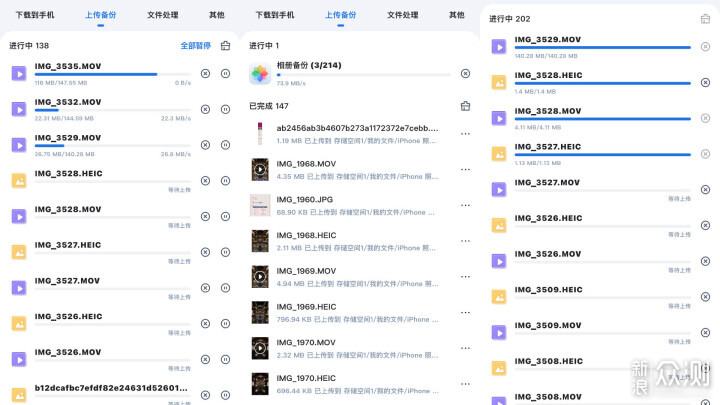Cancel IMG_3526.HEIC upload in right panel
The width and height of the screenshot is (720, 405).
click(x=705, y=225)
